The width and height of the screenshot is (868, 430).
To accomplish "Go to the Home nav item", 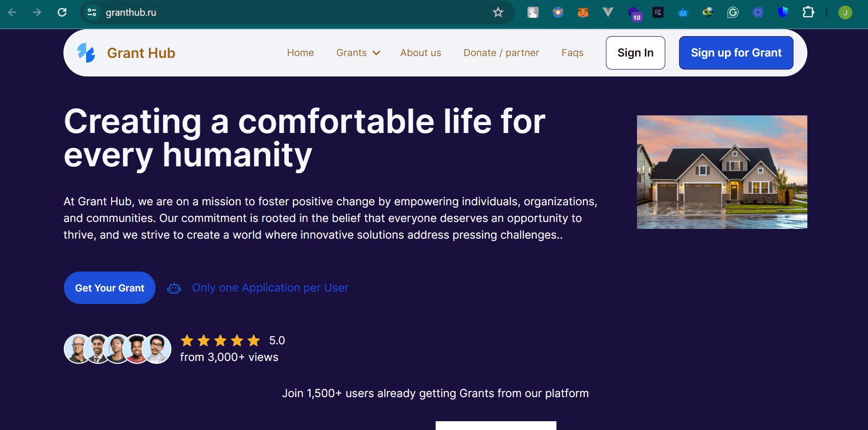I will [300, 53].
